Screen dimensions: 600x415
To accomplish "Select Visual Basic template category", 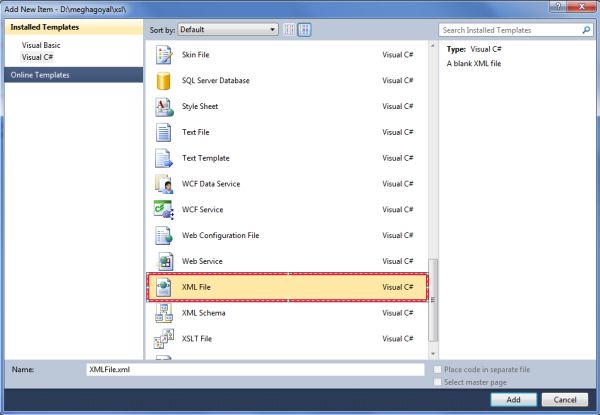I will click(x=41, y=45).
